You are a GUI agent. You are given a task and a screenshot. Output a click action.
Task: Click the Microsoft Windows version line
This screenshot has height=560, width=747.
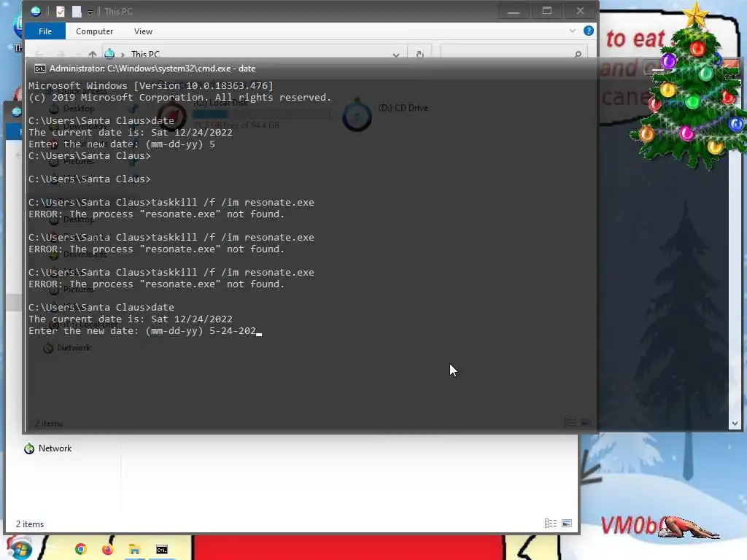click(151, 86)
